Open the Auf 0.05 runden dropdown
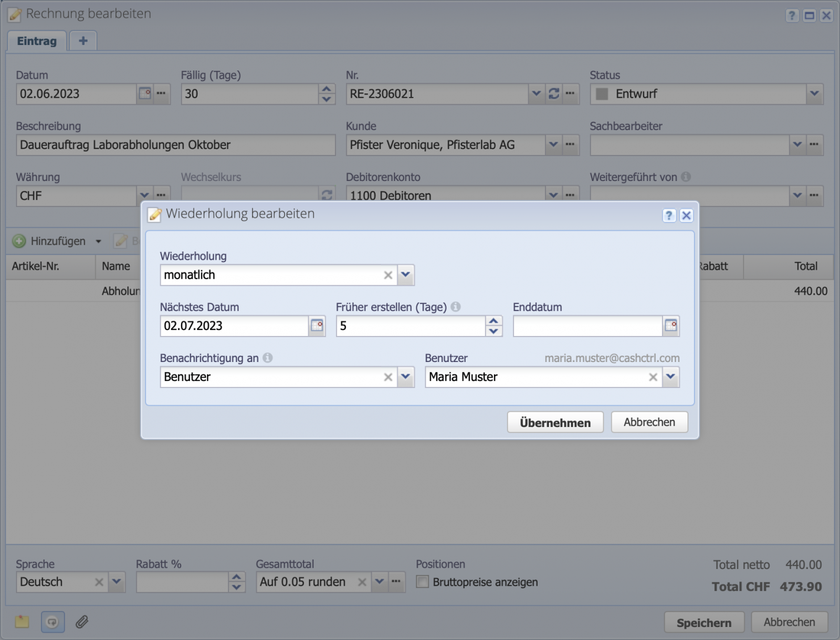The image size is (840, 640). click(380, 582)
